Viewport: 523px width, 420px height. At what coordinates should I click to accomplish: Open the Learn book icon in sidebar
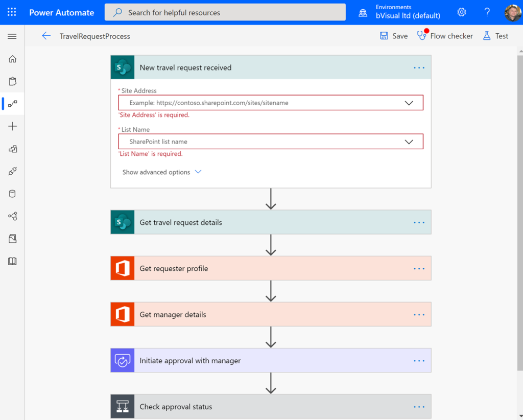click(x=12, y=261)
